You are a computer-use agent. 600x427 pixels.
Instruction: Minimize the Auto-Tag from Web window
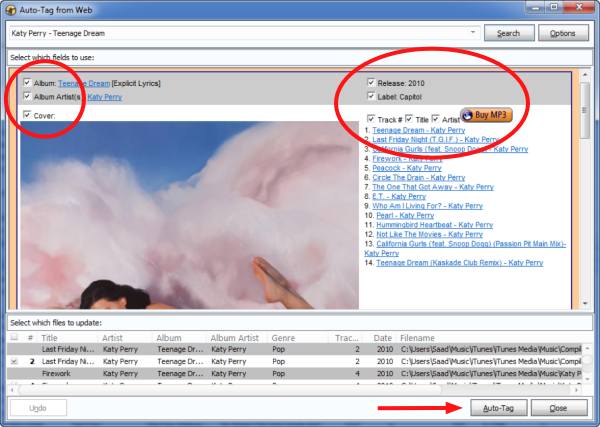535,7
